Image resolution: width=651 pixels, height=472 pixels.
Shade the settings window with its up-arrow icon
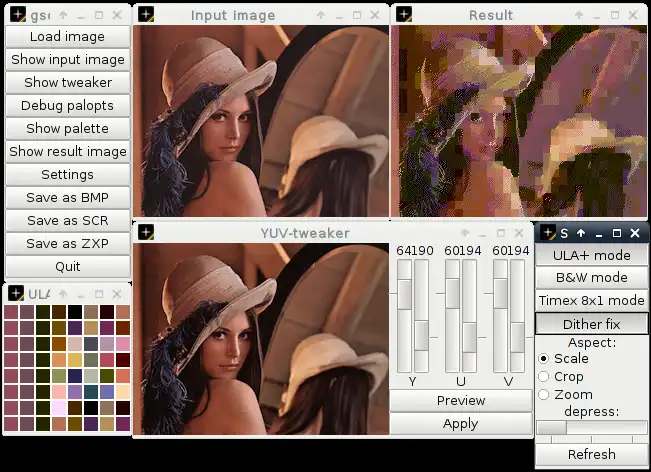pyautogui.click(x=581, y=233)
